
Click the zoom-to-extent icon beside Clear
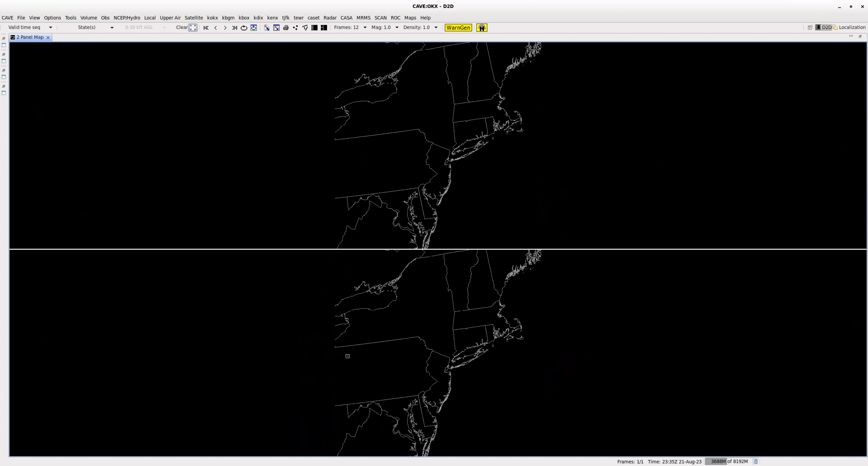coord(193,28)
